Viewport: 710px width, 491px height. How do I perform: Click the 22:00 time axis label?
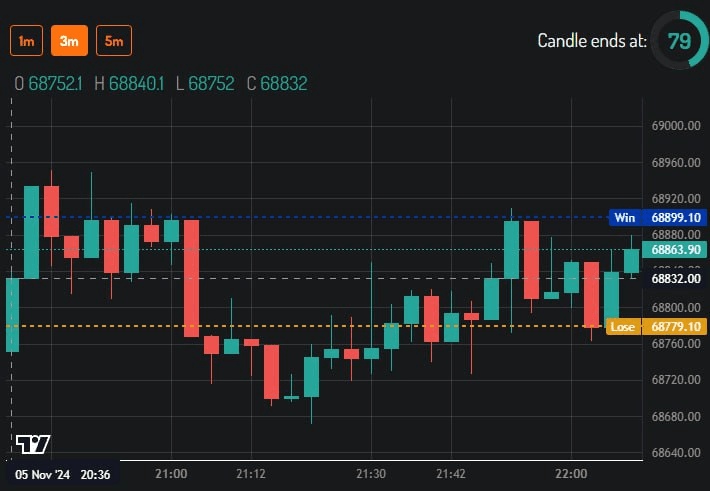point(571,474)
